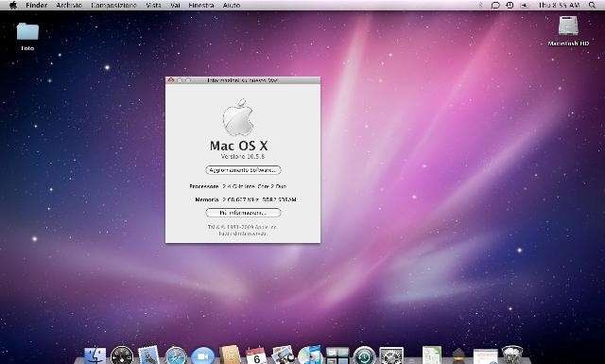This screenshot has width=605, height=364.
Task: Close the About This Mac window
Action: (x=171, y=80)
